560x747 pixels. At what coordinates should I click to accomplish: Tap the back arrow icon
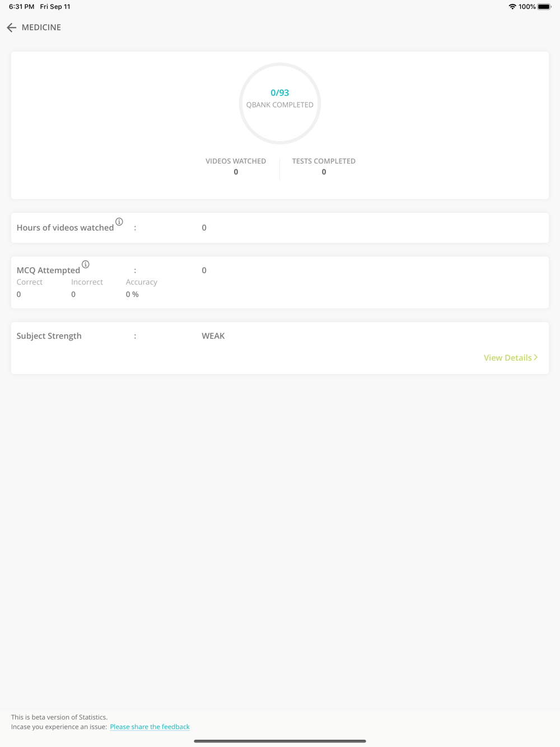coord(11,27)
